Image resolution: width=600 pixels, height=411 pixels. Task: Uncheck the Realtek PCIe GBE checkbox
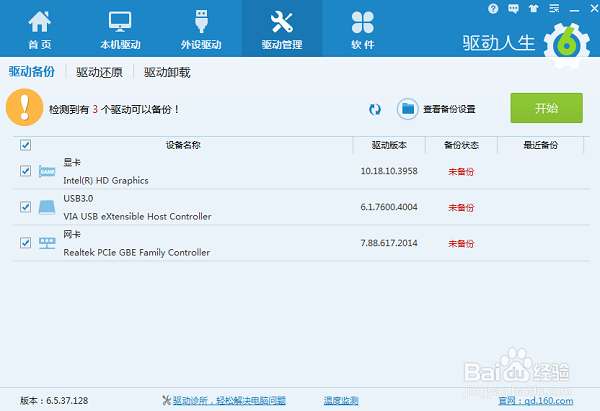point(26,243)
